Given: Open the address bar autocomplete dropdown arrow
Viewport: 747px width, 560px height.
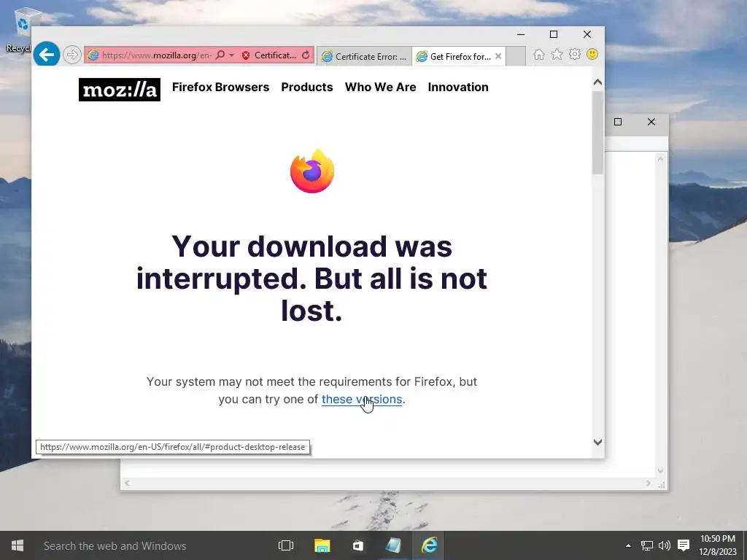Looking at the screenshot, I should (231, 55).
